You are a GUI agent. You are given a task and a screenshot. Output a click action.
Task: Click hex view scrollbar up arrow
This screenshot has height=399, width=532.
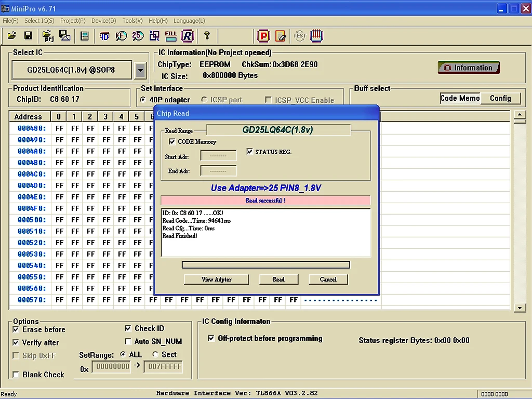point(520,116)
